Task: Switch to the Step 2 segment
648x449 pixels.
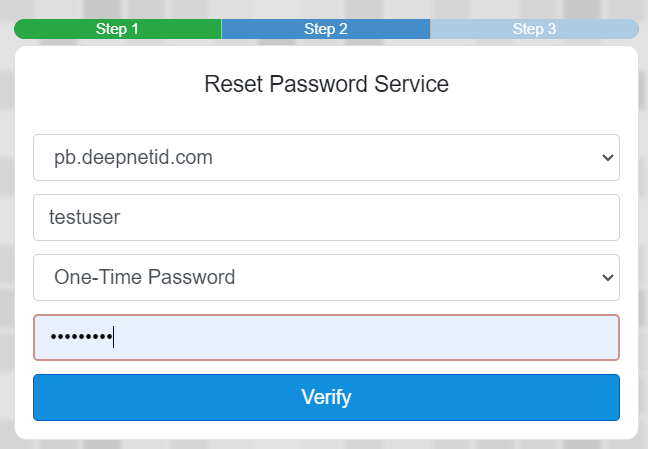Action: tap(326, 29)
